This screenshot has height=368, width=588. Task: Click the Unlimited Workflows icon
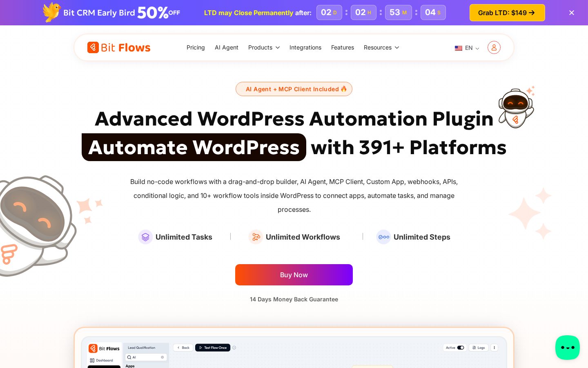(256, 237)
